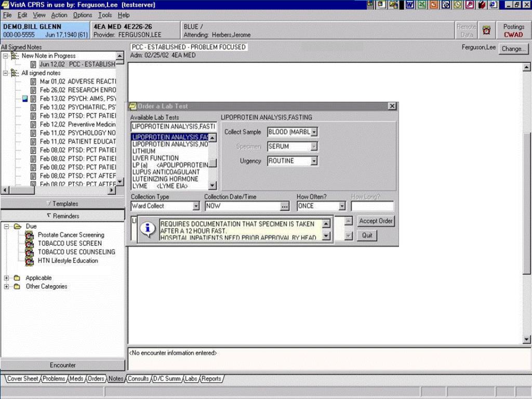Click document icon for Feb 26,02 RESEARCH ENRO note
Screen dimensions: 532x399
pyautogui.click(x=33, y=90)
